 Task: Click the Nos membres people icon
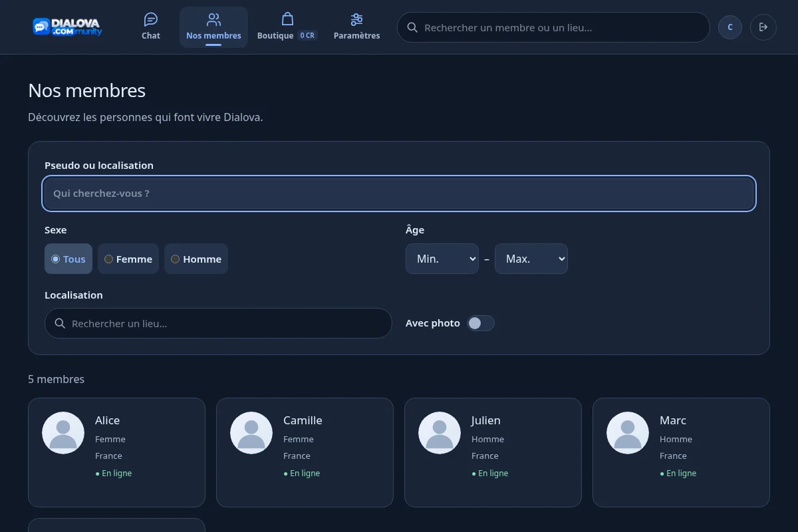pos(213,19)
